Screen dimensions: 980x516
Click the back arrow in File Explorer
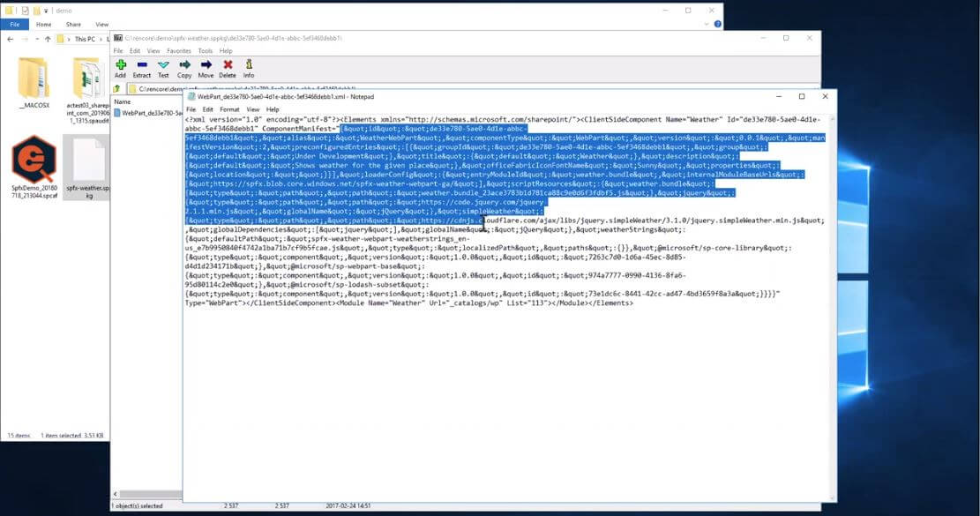click(10, 39)
